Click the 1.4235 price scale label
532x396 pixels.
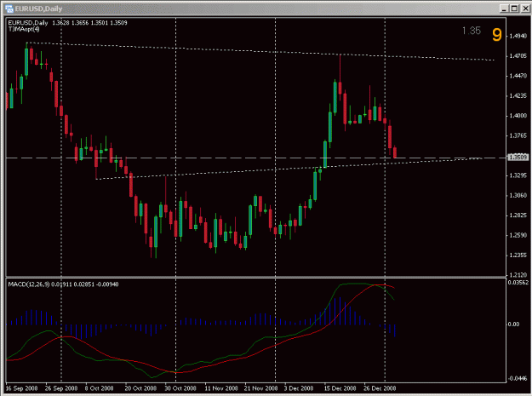pyautogui.click(x=518, y=95)
